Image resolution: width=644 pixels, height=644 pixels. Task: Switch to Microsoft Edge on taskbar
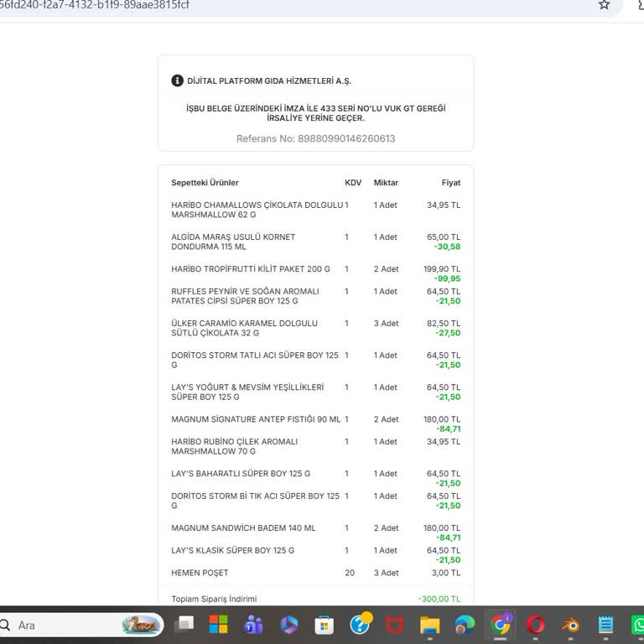465,625
